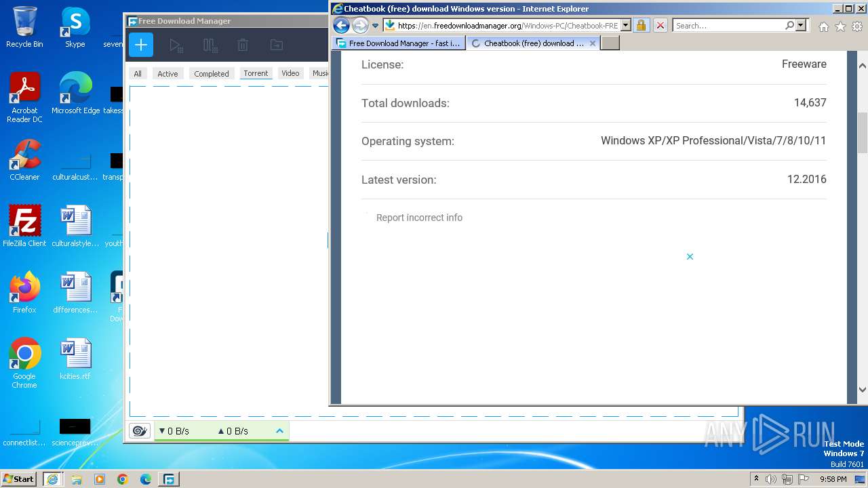The height and width of the screenshot is (488, 868).
Task: Select the Torrent filter tab
Action: (256, 73)
